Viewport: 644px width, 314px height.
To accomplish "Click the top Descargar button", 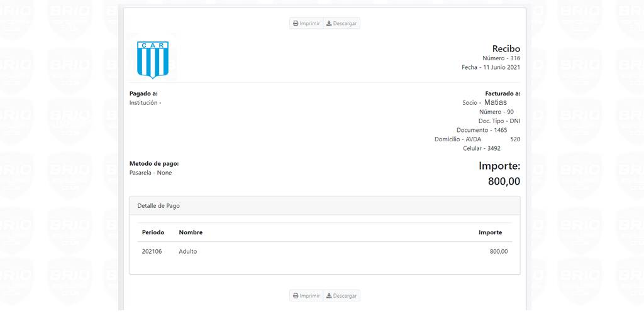I will [341, 23].
